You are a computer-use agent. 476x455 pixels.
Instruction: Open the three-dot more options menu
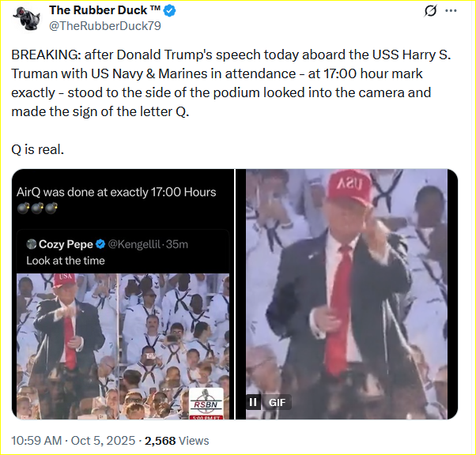point(451,11)
